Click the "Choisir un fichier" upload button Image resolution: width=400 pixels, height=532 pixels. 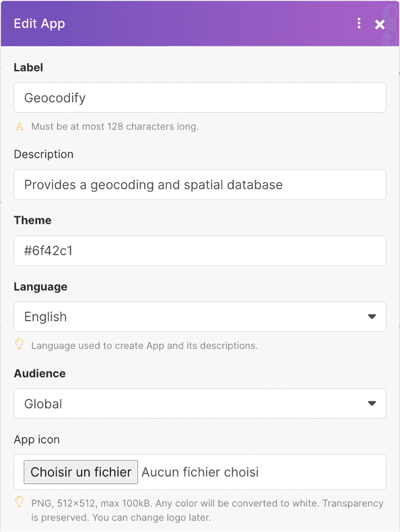tap(81, 472)
